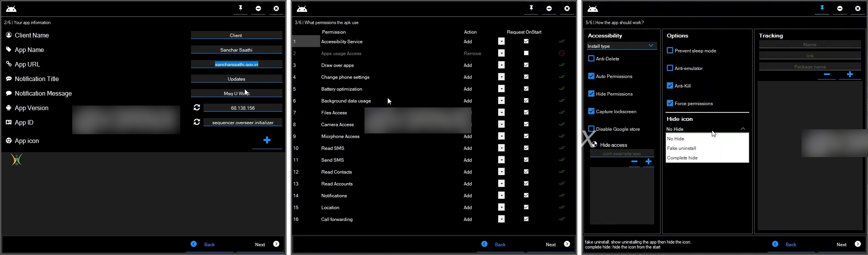Select Fake uninstall from the list
The height and width of the screenshot is (255, 868).
(x=681, y=148)
